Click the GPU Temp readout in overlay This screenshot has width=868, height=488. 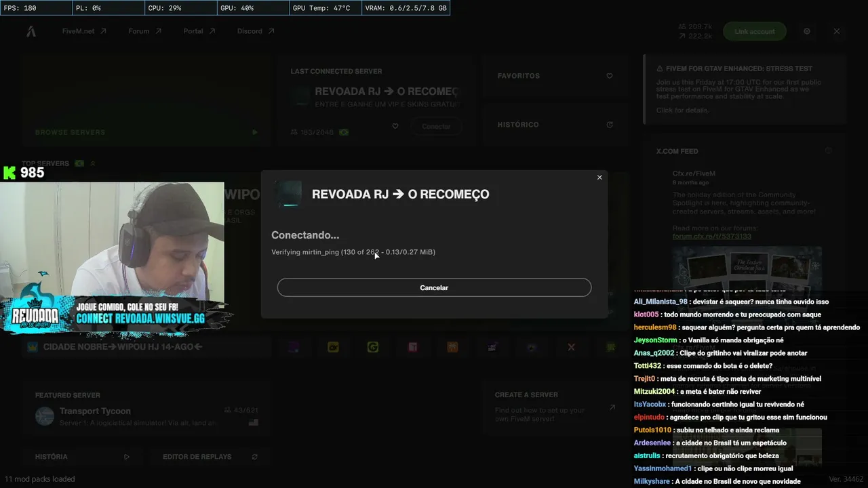click(x=325, y=8)
